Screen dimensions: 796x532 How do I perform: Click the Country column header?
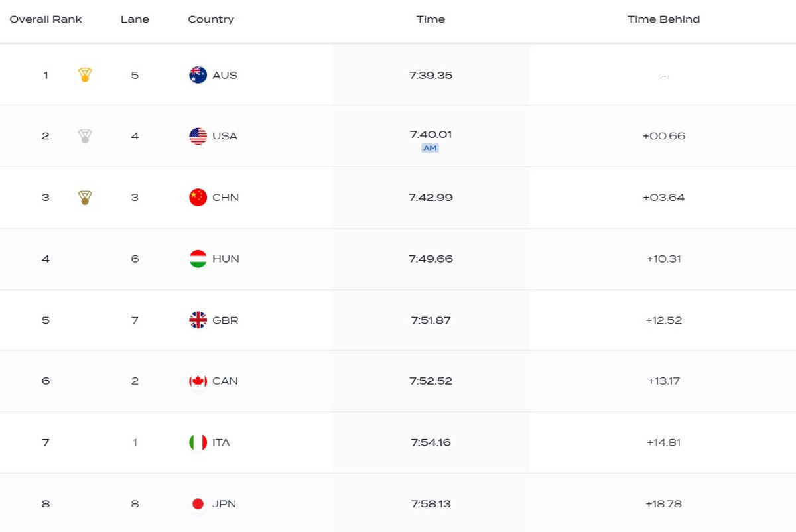click(211, 19)
